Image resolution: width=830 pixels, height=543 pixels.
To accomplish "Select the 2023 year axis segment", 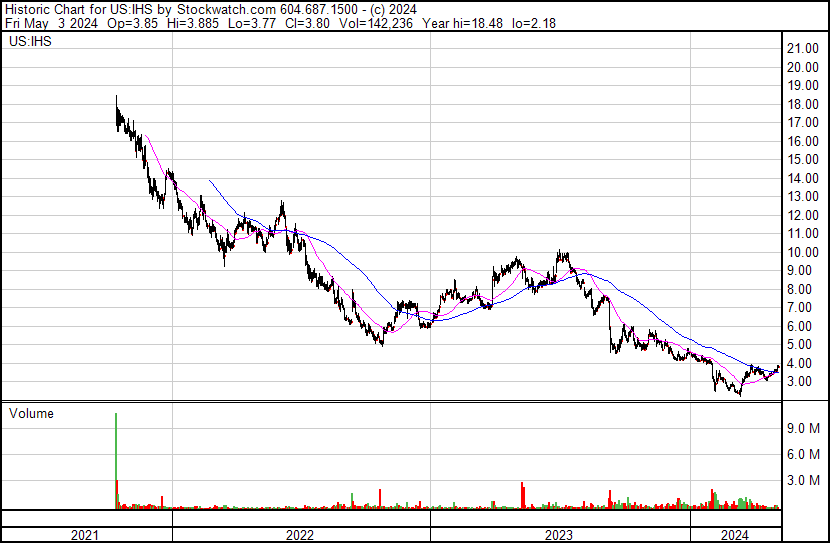I will point(560,535).
